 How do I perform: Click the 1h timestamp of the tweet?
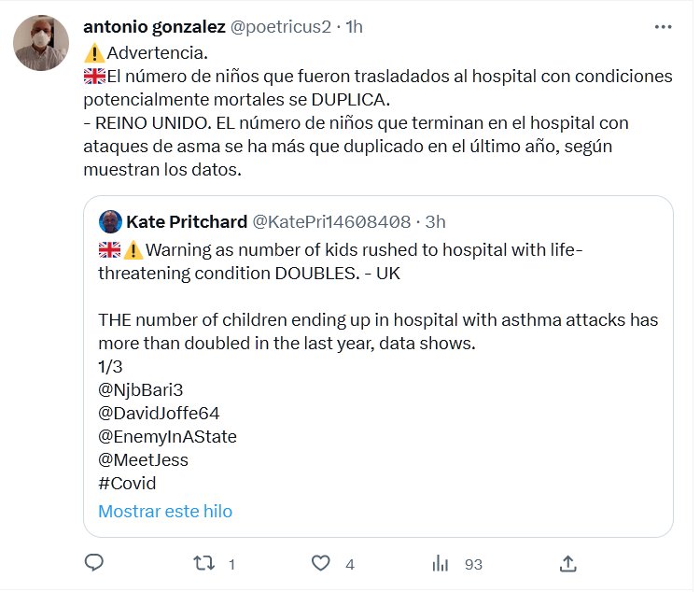click(x=354, y=27)
